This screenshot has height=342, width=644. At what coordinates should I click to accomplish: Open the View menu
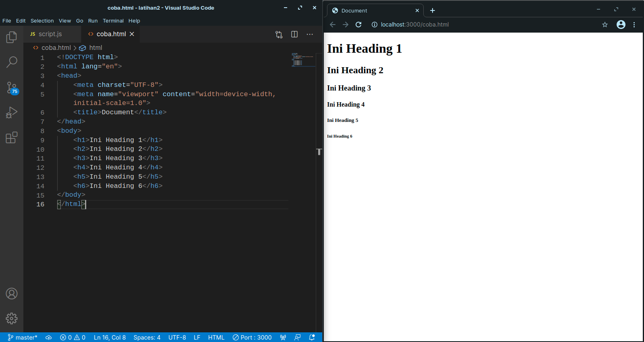[65, 21]
